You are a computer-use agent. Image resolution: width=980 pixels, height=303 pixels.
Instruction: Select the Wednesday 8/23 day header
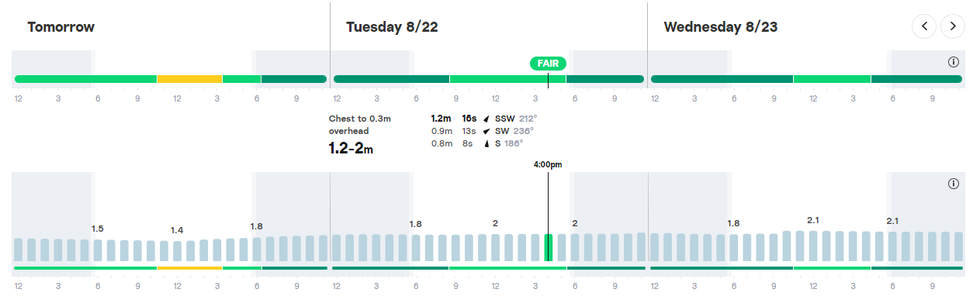click(x=721, y=27)
